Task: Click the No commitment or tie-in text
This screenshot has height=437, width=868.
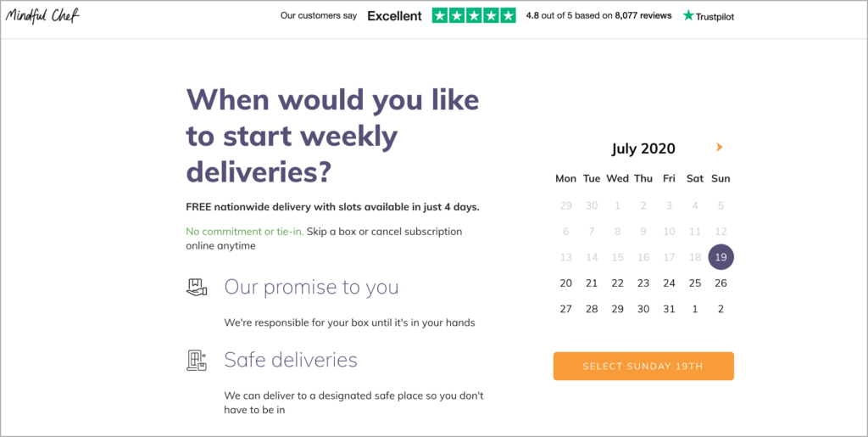Action: 245,232
